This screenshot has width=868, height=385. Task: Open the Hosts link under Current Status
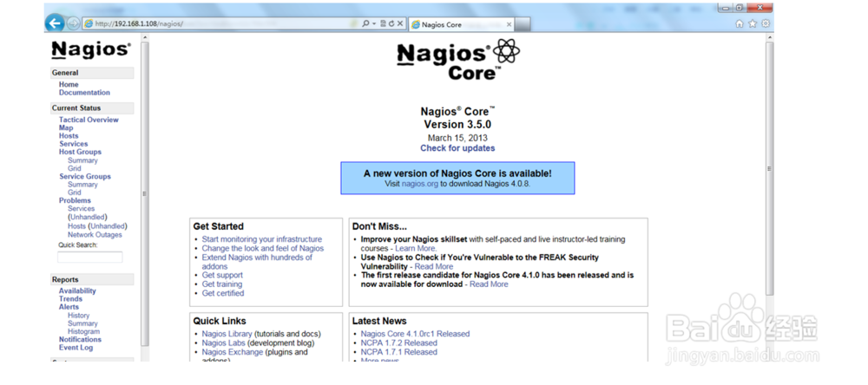tap(69, 136)
